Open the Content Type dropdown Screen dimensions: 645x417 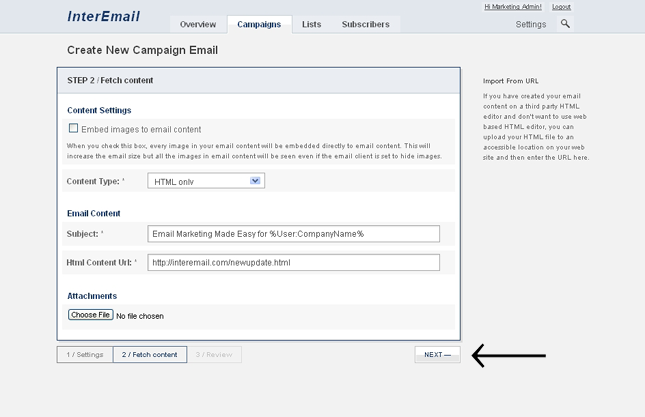coord(205,181)
